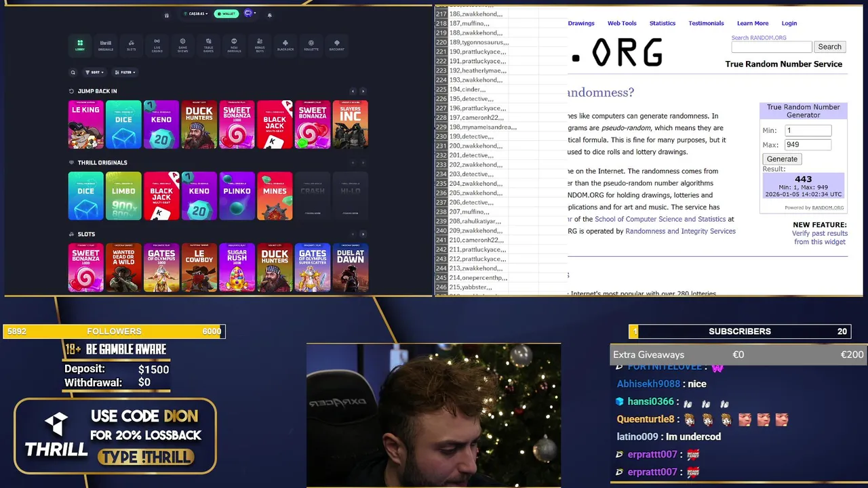Show next games in Thrill Originals carousel
Viewport: 868px width, 488px height.
[x=363, y=163]
